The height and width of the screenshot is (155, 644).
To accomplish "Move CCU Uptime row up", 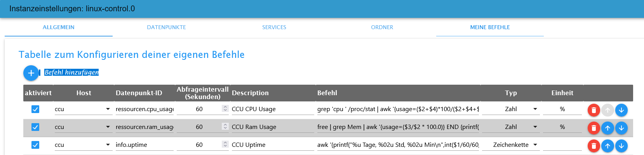I will (607, 146).
